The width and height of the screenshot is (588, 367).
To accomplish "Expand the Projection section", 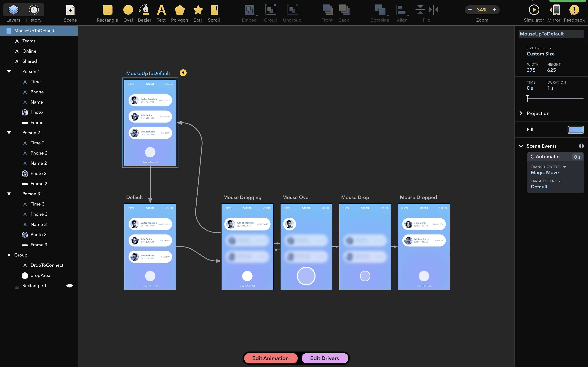I will (521, 113).
